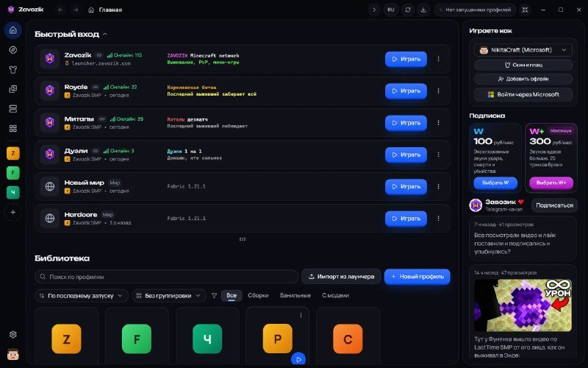Open the grid apps icon in the sidebar
Image resolution: width=588 pixels, height=368 pixels.
click(13, 128)
